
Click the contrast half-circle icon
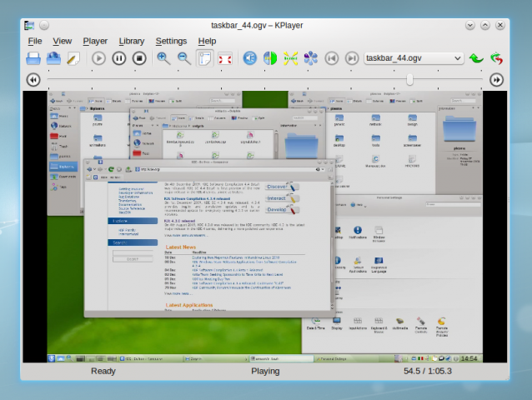[270, 58]
